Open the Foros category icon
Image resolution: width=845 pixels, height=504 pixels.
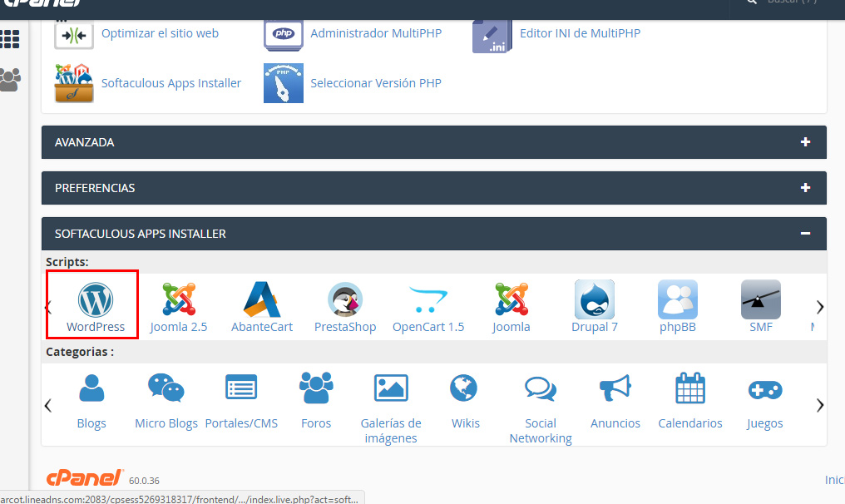[316, 388]
